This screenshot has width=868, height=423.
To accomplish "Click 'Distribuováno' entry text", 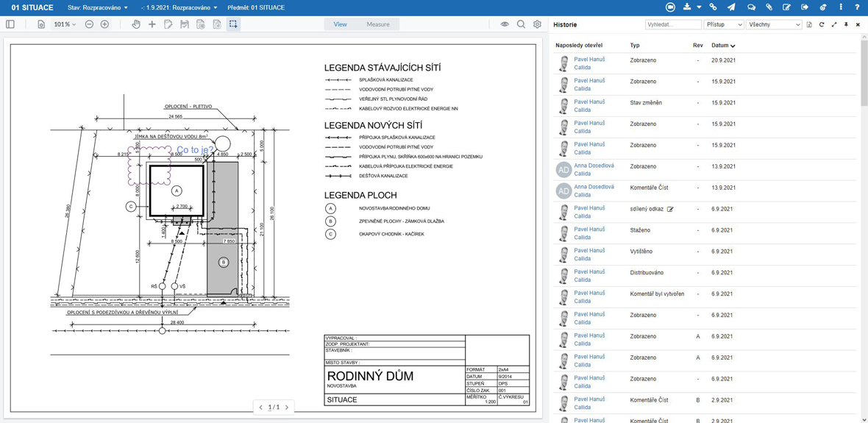I will coord(647,272).
